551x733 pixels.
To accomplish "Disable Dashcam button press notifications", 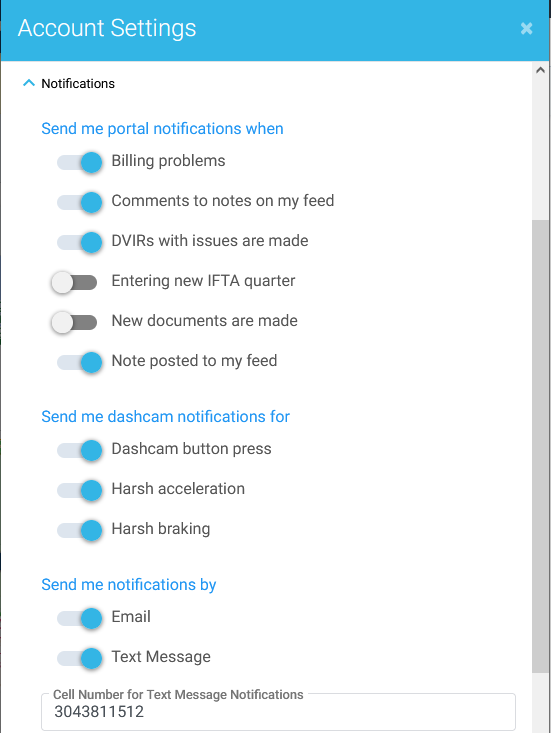I will pos(79,451).
